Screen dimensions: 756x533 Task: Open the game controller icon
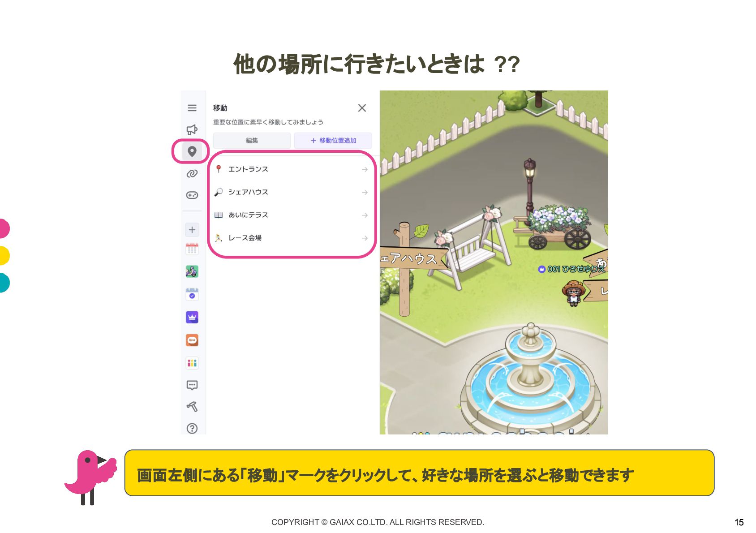[192, 195]
